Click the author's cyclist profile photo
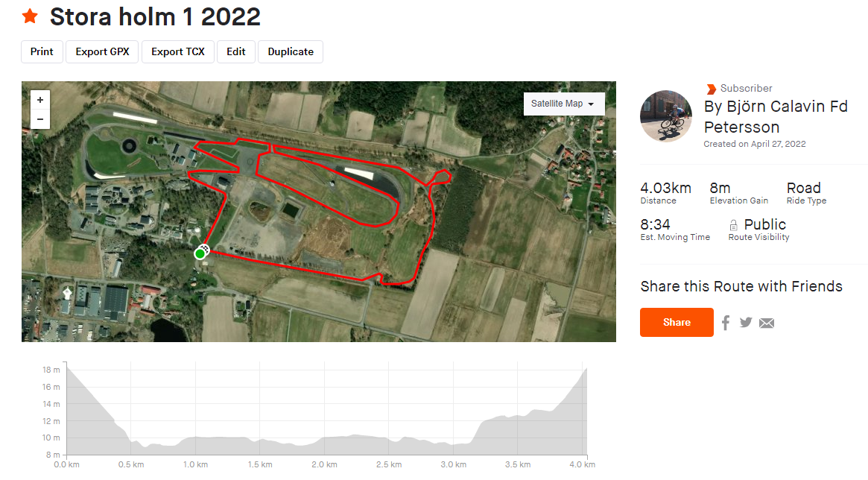This screenshot has height=480, width=868. [666, 116]
